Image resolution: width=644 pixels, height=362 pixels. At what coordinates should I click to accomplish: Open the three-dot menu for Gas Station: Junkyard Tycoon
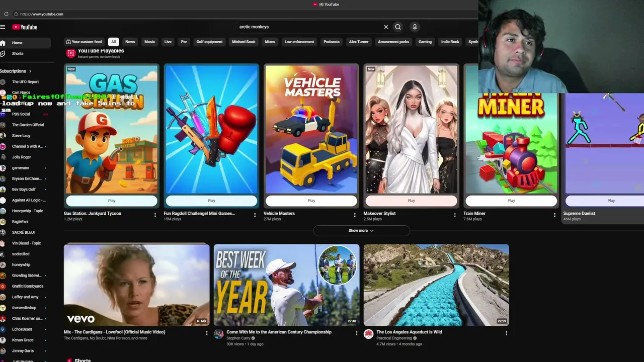tap(155, 215)
